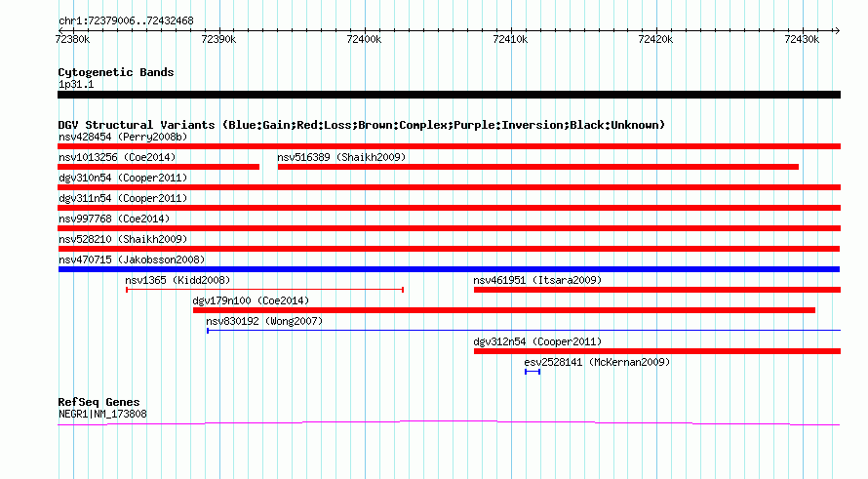The width and height of the screenshot is (868, 479).
Task: Click the 72430k ruler tick label
Action: point(802,39)
